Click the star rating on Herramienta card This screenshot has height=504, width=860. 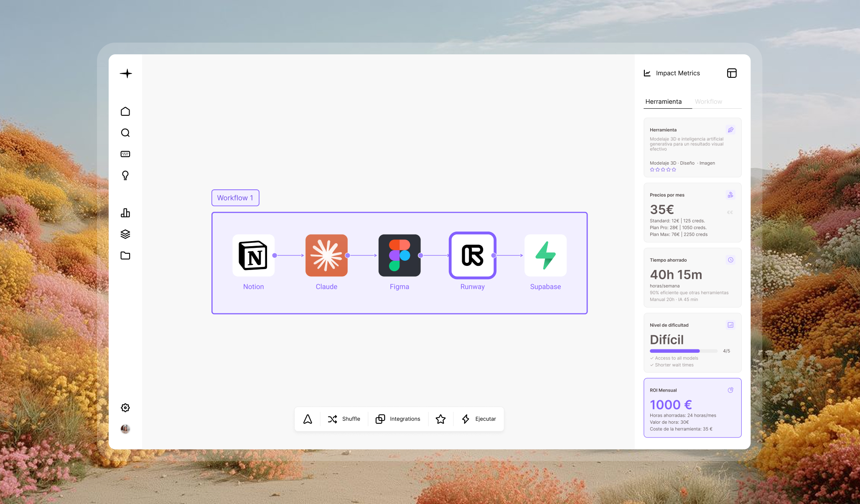point(663,170)
